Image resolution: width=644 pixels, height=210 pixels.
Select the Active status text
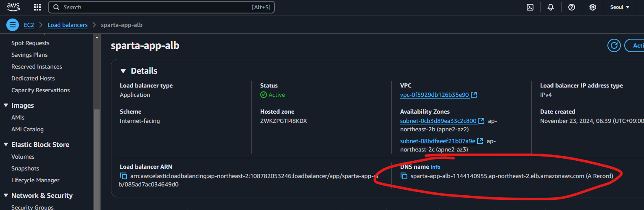tap(277, 95)
